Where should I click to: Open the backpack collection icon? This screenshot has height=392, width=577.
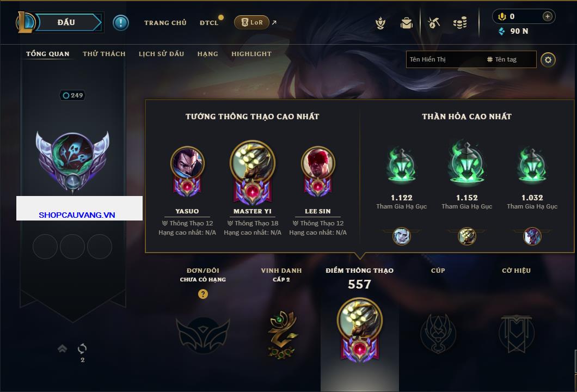406,23
